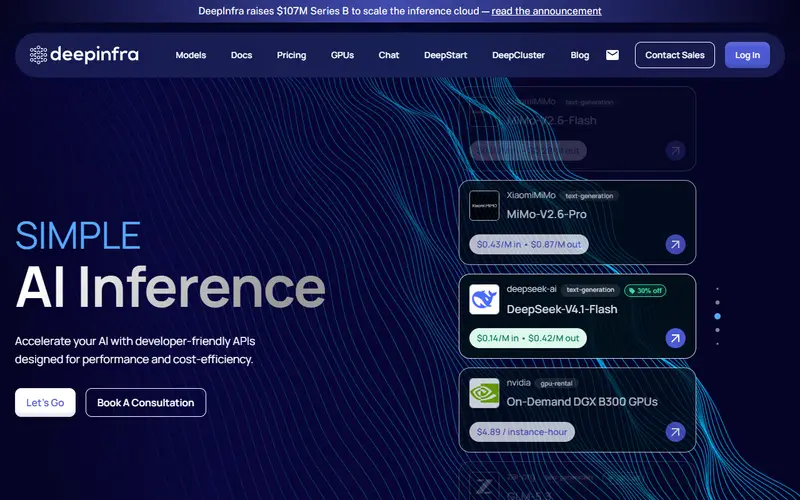This screenshot has width=800, height=500.
Task: Click the $0.14/M in • $0.42/M out price pill
Action: coord(528,338)
